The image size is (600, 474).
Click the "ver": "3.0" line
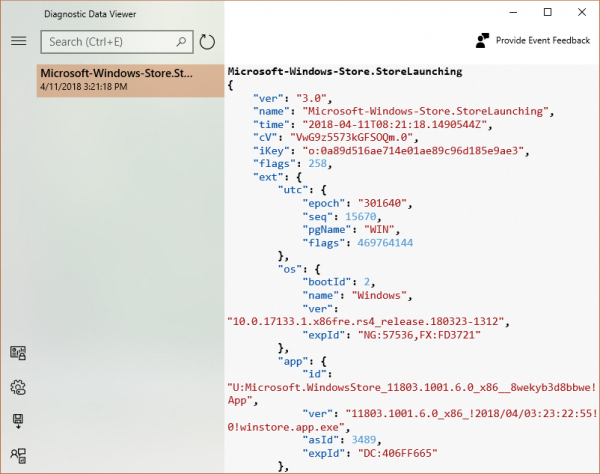point(292,98)
